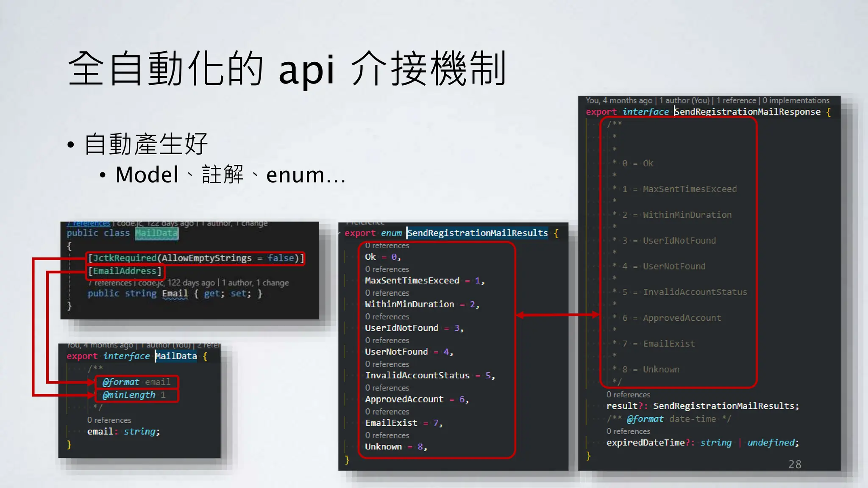Select enum member 'WithinMinDuration = 2,'
This screenshot has width=868, height=488.
click(422, 304)
